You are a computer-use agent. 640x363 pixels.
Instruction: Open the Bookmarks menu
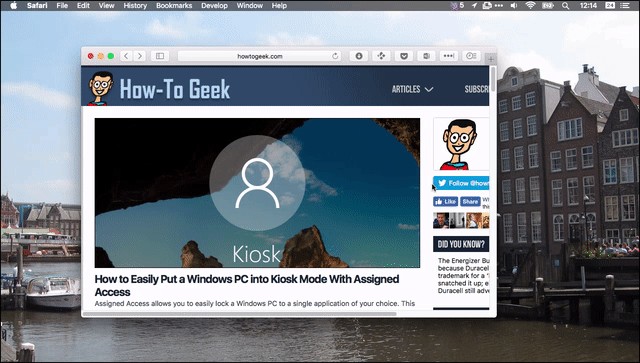pyautogui.click(x=174, y=5)
